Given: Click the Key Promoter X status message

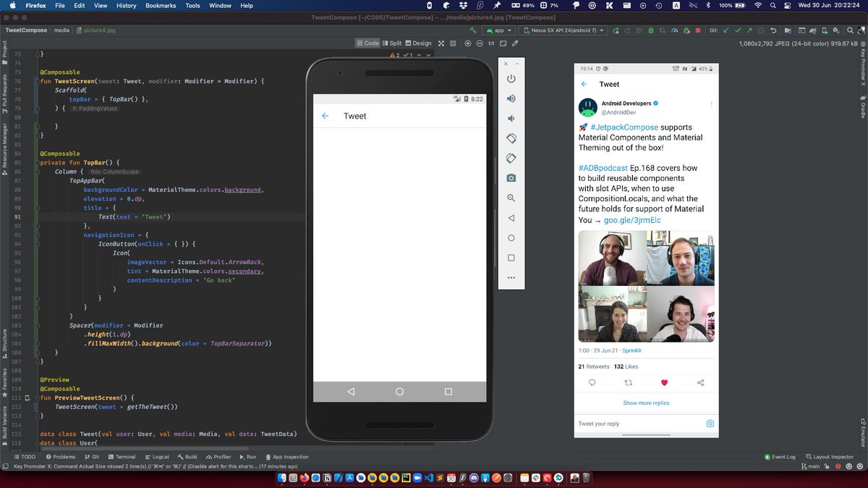Looking at the screenshot, I should point(156,467).
